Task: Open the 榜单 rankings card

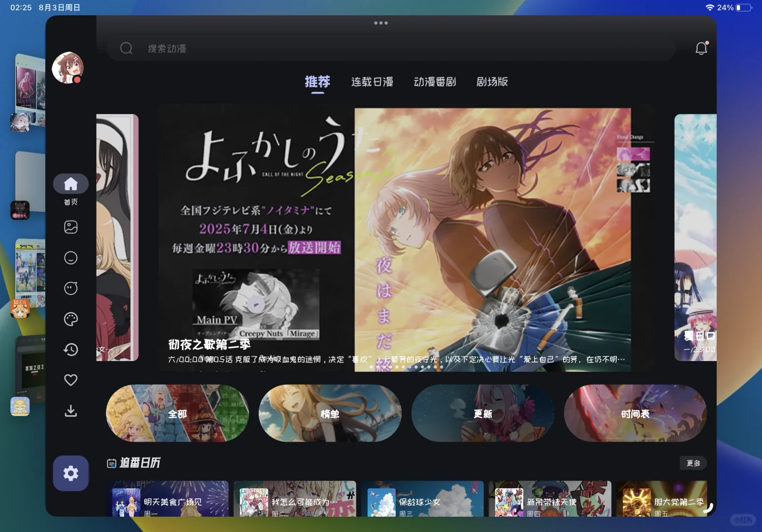Action: coord(330,413)
